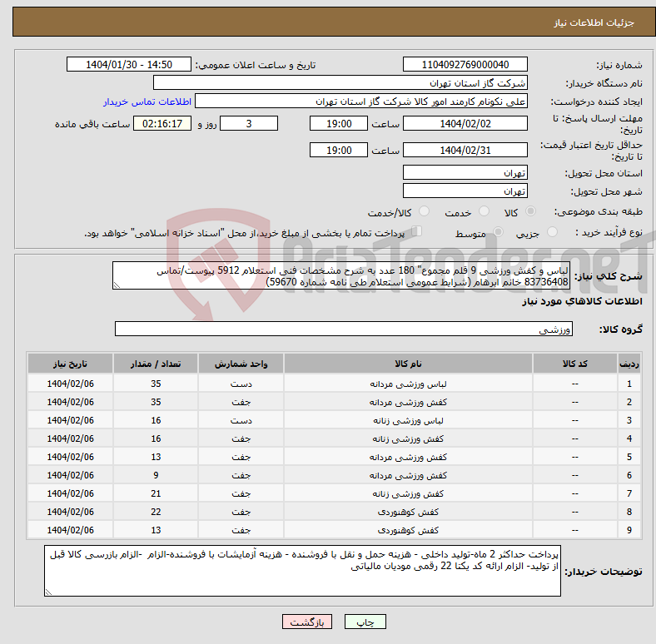The image size is (656, 644).
Task: Click کفش ورزشی مردانه in row 6
Action: click(x=408, y=475)
